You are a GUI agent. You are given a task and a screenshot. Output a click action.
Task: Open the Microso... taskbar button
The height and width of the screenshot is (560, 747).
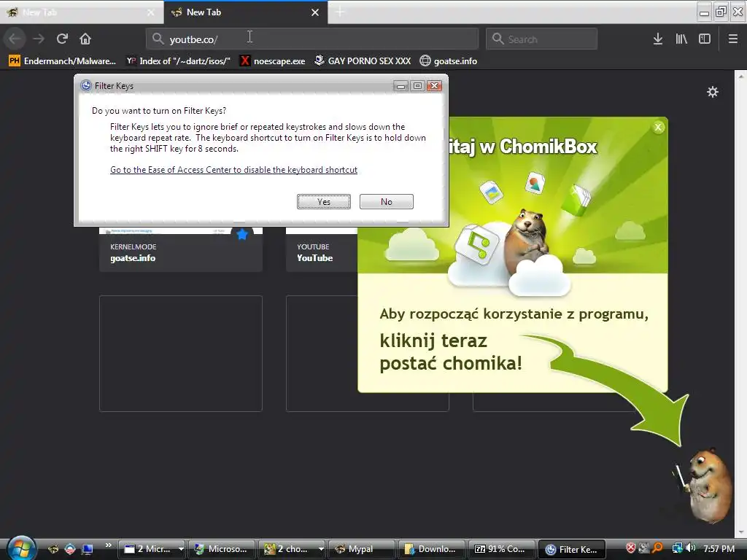click(x=222, y=549)
